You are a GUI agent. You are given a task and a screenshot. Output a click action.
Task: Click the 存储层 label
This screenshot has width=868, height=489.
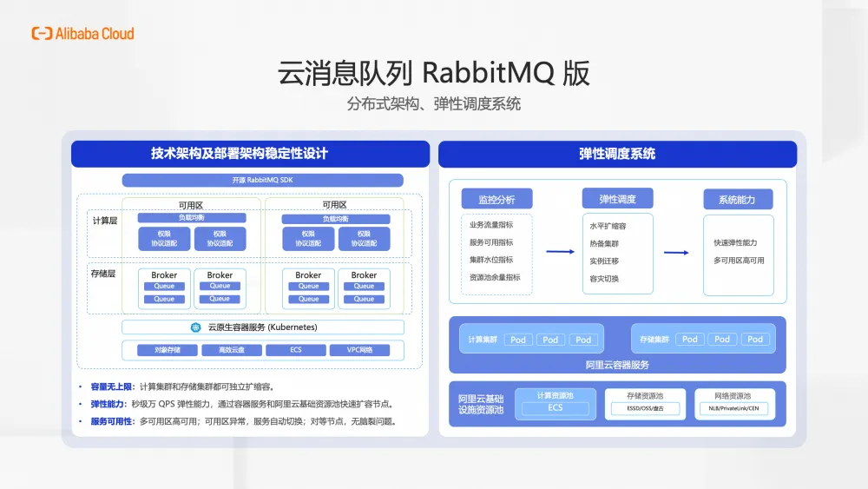pos(103,274)
